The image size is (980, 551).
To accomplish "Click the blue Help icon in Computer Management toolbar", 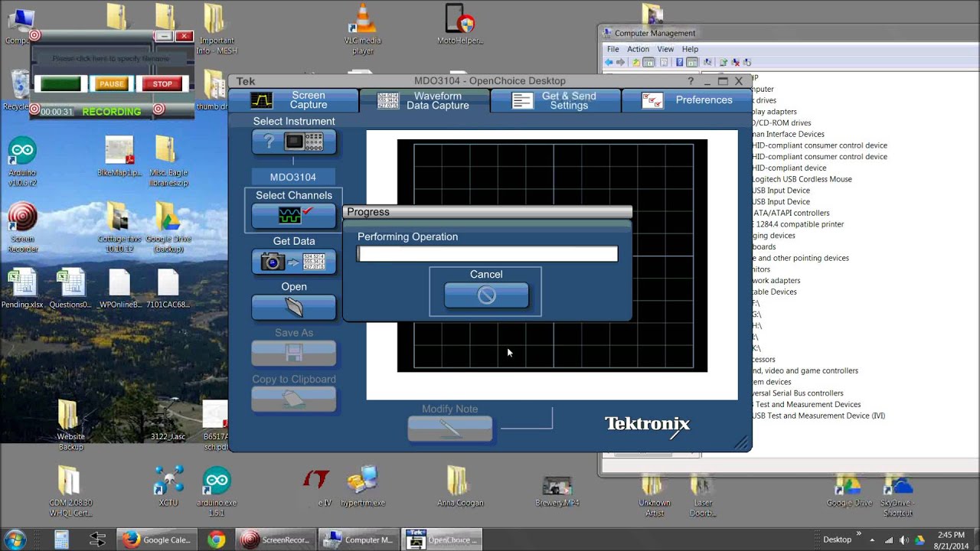I will (679, 63).
